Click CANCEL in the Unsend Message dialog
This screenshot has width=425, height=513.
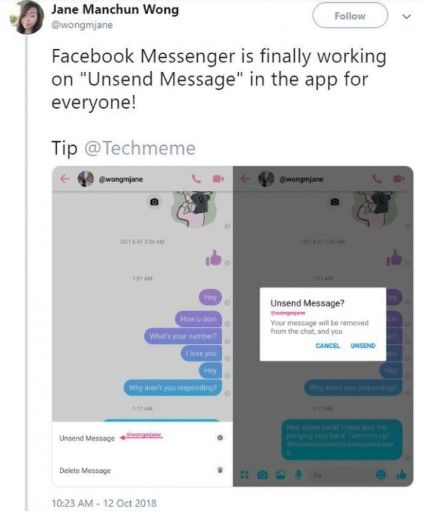[328, 346]
